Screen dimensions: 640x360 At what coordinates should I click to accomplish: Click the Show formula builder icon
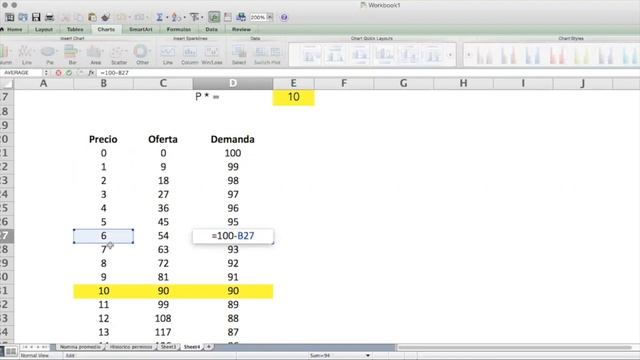214,17
